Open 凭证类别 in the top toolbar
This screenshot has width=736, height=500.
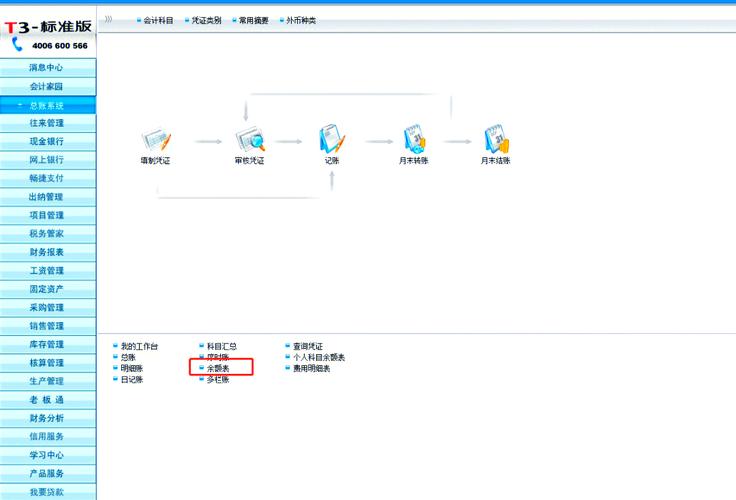coord(206,20)
